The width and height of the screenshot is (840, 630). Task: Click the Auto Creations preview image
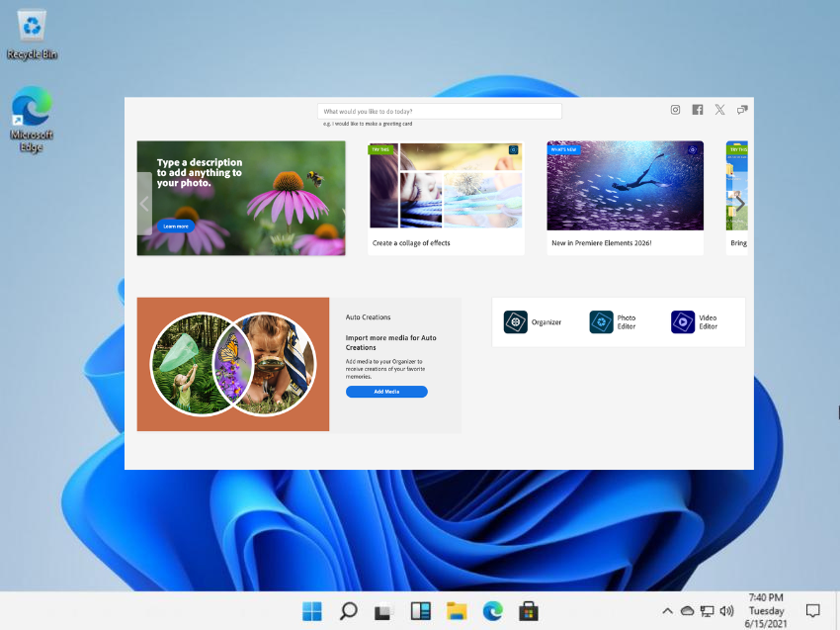point(232,364)
